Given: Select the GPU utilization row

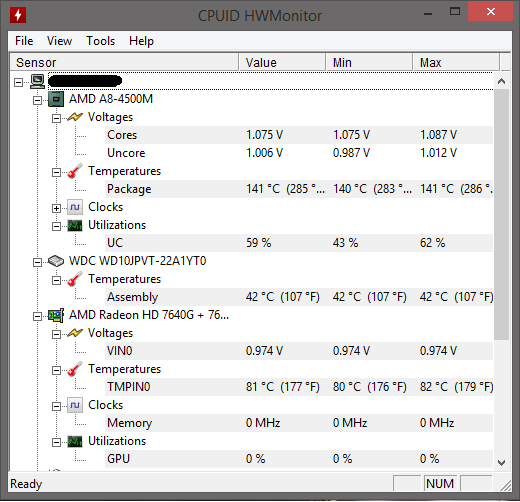Looking at the screenshot, I should pyautogui.click(x=299, y=459).
